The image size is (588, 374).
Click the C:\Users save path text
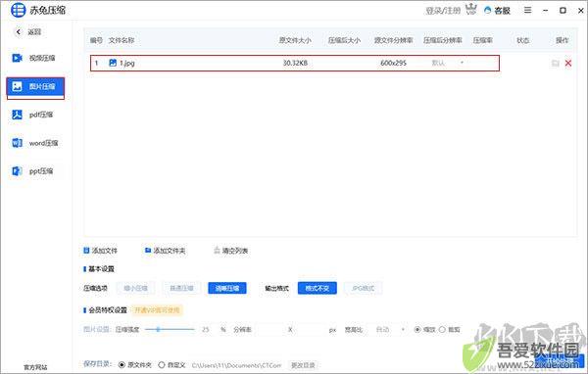[x=236, y=365]
